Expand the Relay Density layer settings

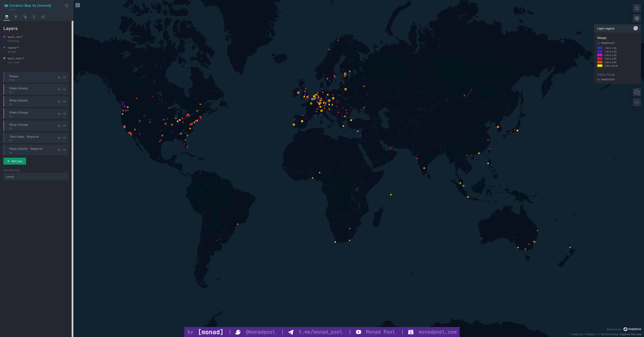64,101
